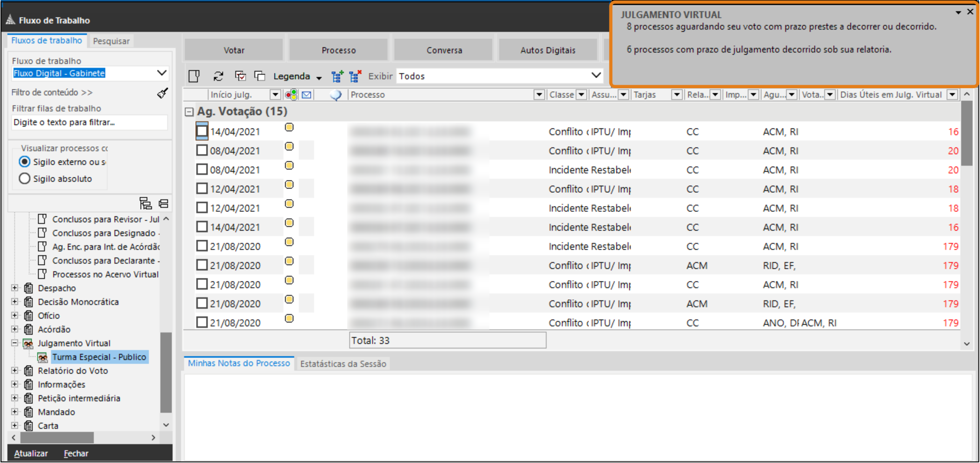Click the tree panel horizontal scrollbar thumb
Image resolution: width=980 pixels, height=463 pixels.
pyautogui.click(x=57, y=438)
